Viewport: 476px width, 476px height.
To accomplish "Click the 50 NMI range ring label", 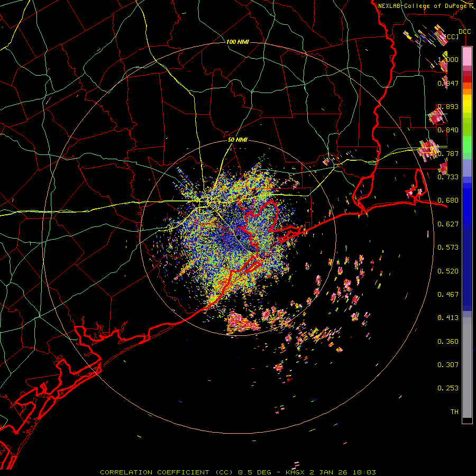I will (x=237, y=140).
